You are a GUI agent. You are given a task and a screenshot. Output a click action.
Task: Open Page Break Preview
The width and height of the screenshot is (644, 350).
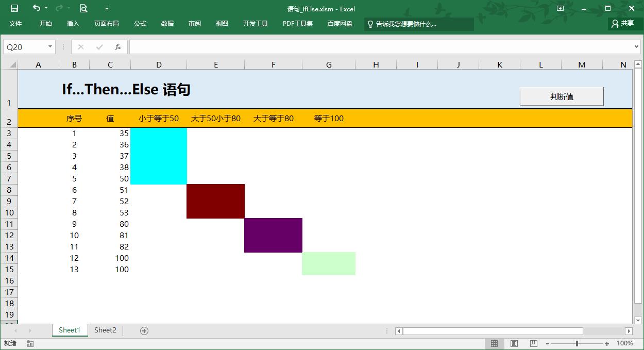[533, 343]
